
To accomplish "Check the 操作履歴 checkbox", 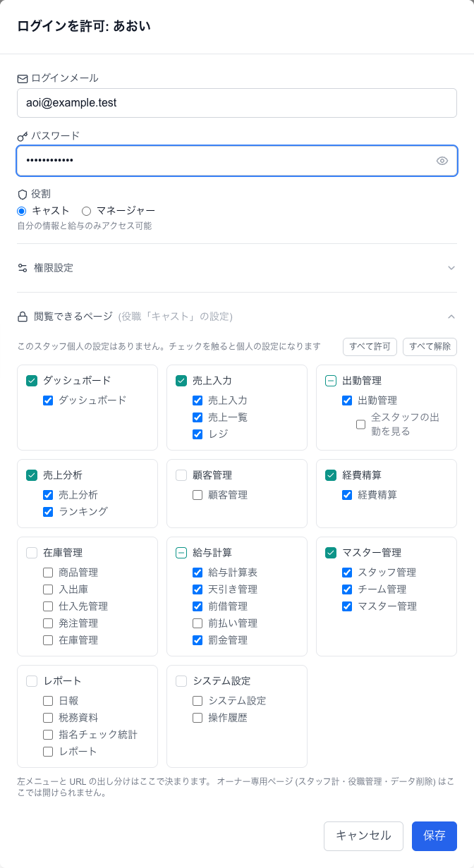I will point(197,718).
